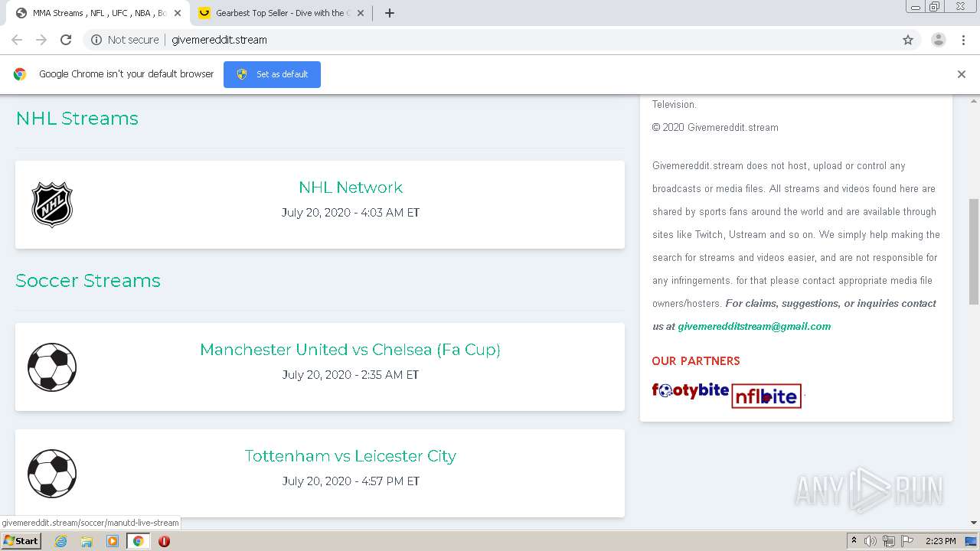This screenshot has height=551, width=980.
Task: Click the Chrome taskbar button
Action: coord(139,541)
